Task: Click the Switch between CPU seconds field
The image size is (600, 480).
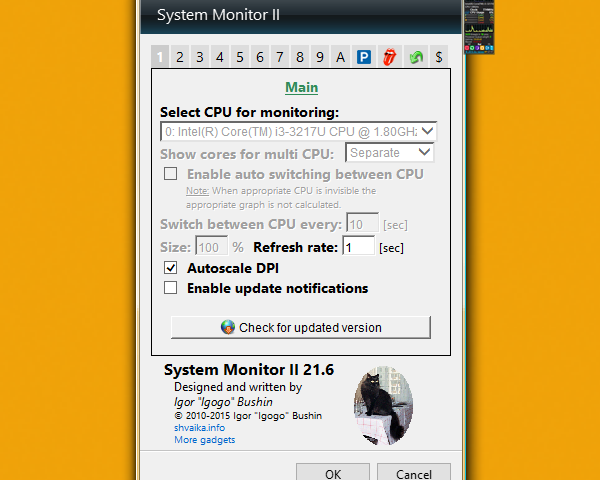Action: [x=362, y=224]
